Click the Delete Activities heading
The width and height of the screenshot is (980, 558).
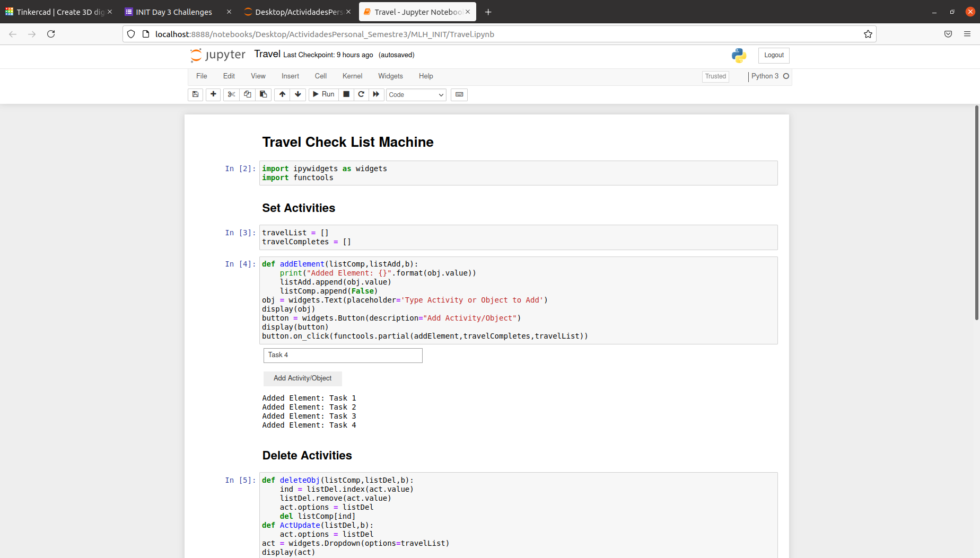click(307, 456)
